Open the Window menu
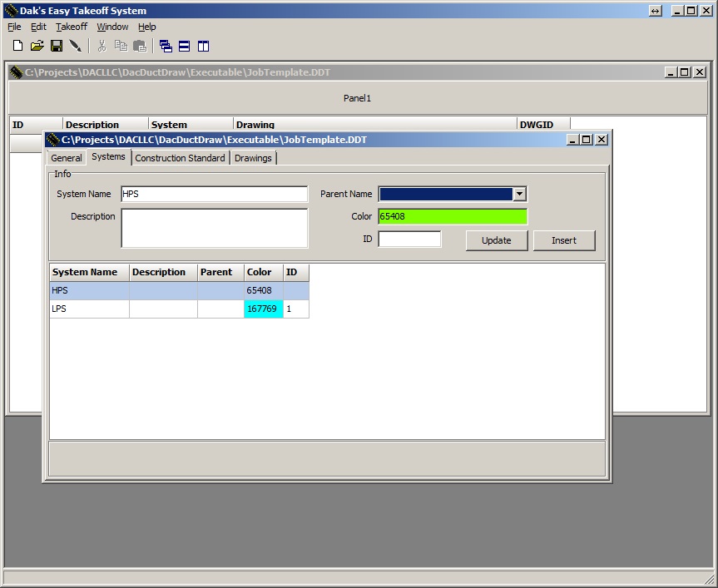This screenshot has height=588, width=718. coord(112,27)
